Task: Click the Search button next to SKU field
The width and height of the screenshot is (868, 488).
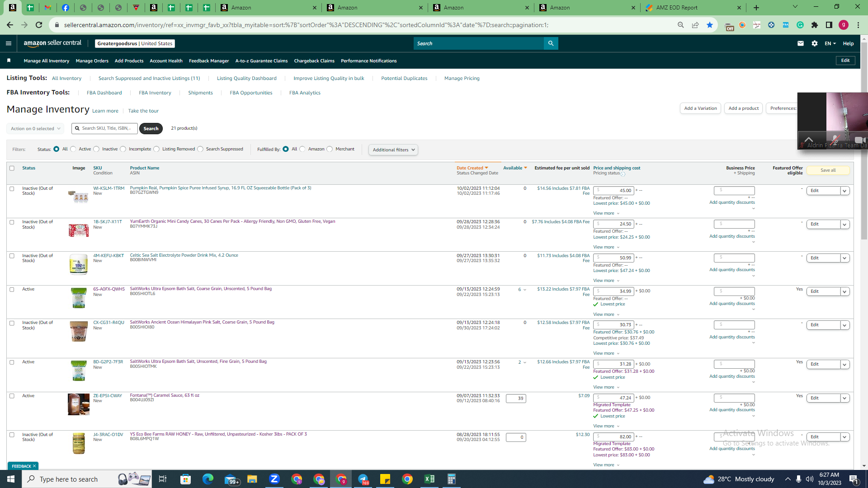Action: click(151, 129)
